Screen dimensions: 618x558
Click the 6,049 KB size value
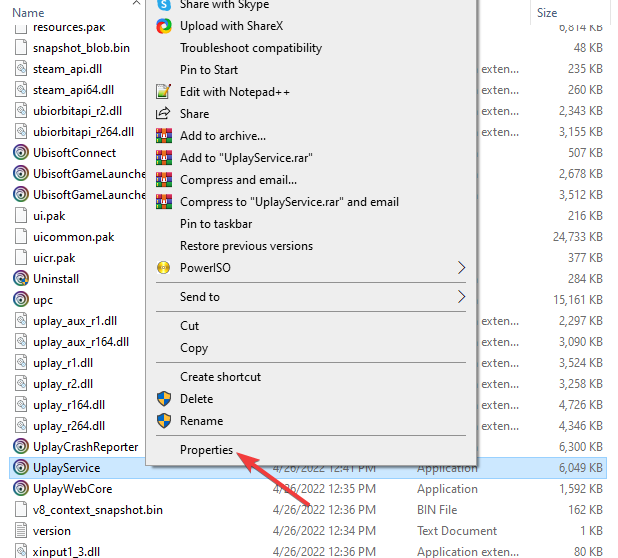(x=581, y=468)
